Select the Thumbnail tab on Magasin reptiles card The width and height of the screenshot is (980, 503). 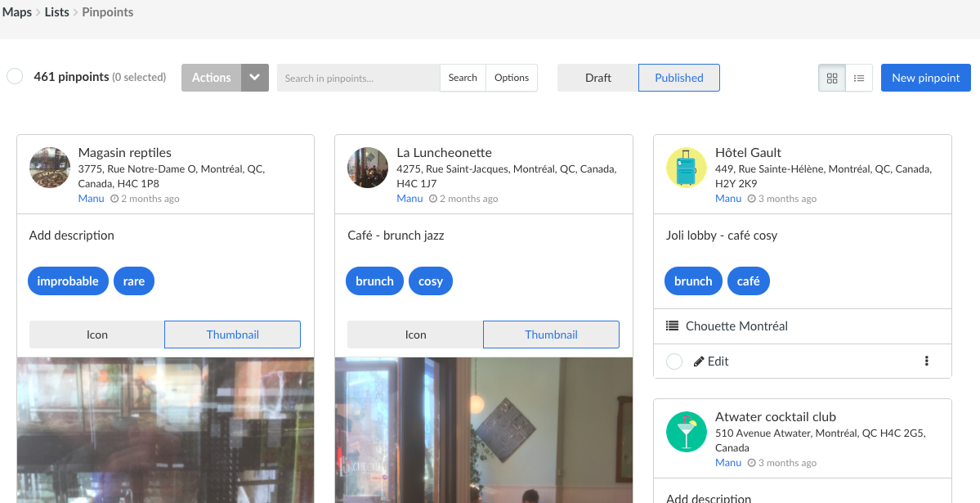coord(232,335)
